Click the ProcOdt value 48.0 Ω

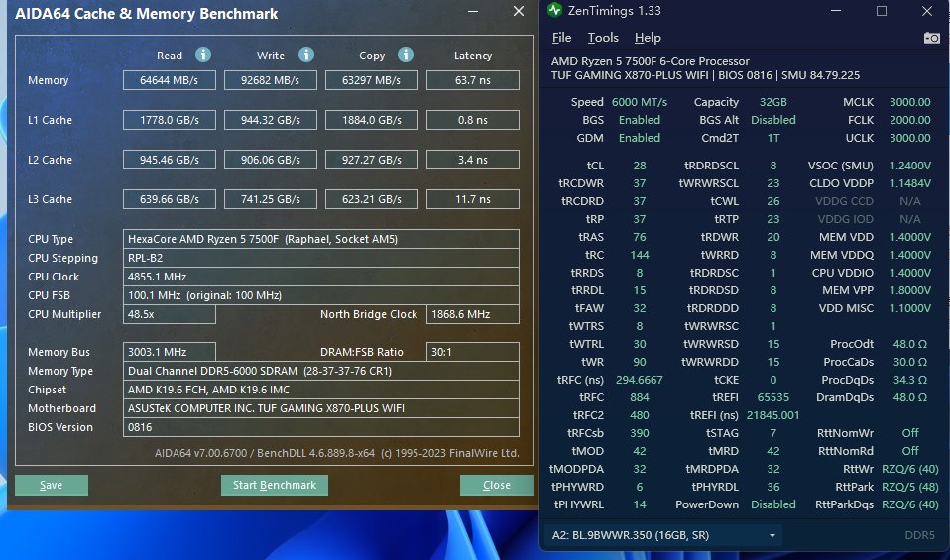point(910,344)
